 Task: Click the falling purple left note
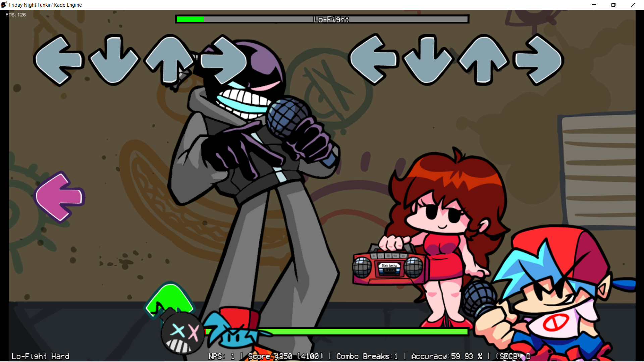click(60, 198)
